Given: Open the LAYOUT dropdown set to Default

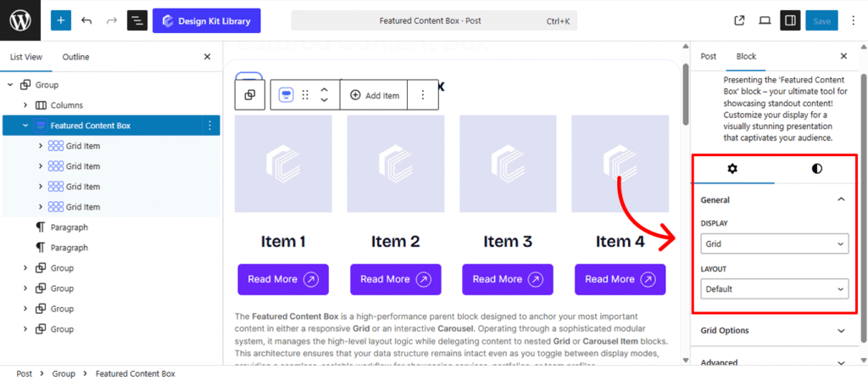Looking at the screenshot, I should [x=774, y=289].
